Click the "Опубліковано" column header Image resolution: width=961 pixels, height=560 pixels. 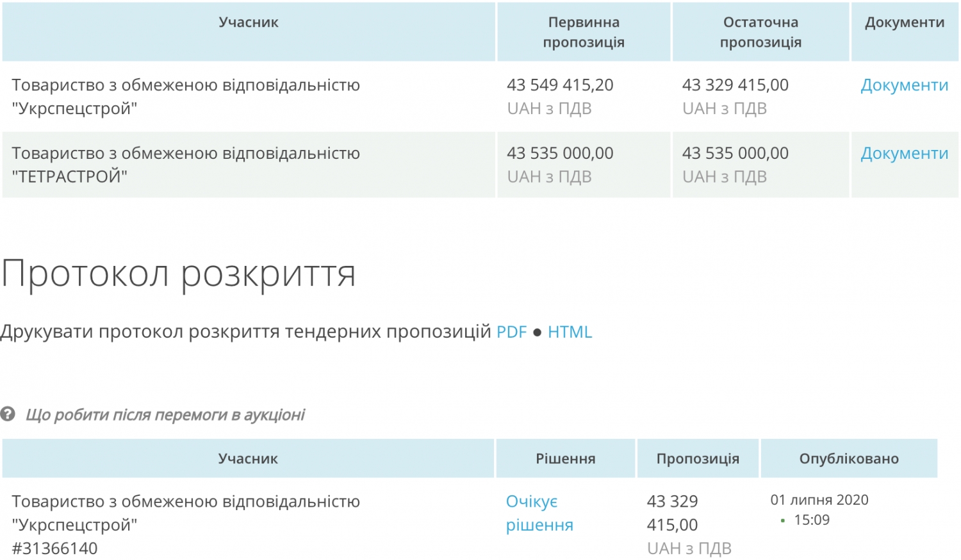[x=849, y=459]
